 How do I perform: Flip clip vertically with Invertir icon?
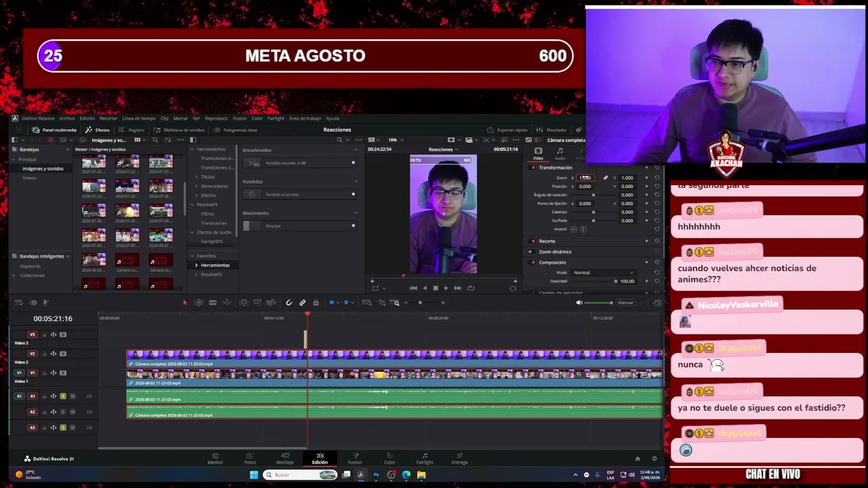point(583,229)
